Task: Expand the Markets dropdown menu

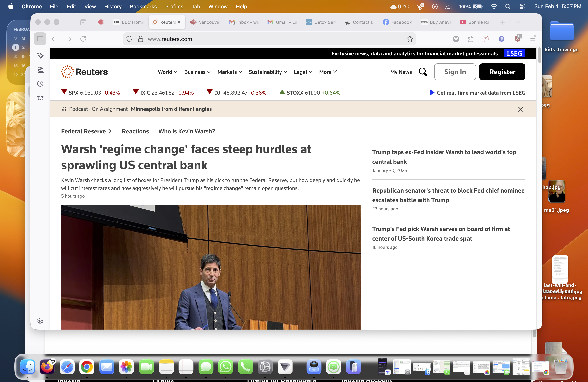Action: [x=230, y=72]
